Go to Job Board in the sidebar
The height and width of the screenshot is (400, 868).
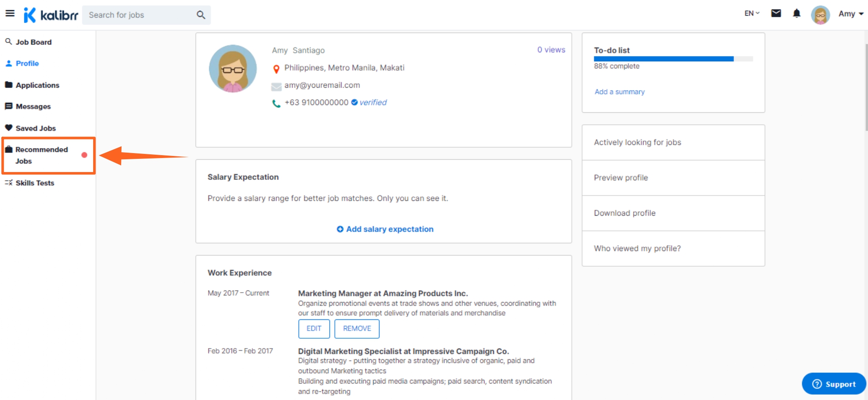click(x=33, y=42)
